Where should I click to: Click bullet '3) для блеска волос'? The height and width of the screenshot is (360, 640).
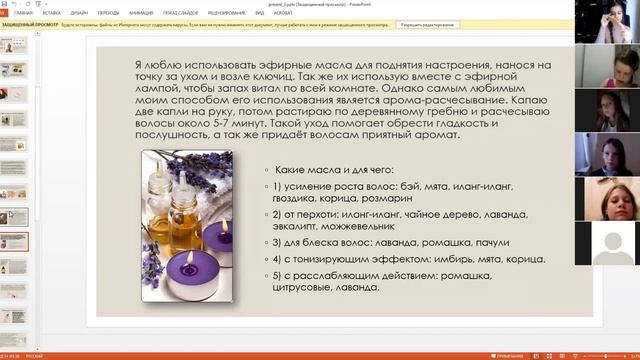391,242
